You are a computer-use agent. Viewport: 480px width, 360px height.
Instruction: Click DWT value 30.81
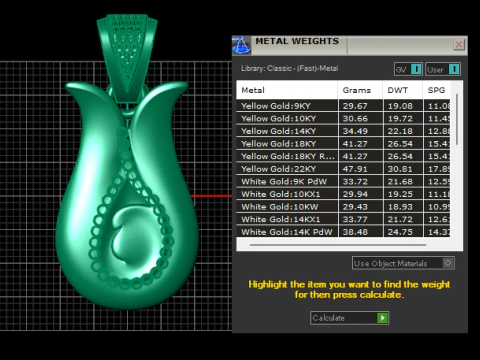[400, 169]
